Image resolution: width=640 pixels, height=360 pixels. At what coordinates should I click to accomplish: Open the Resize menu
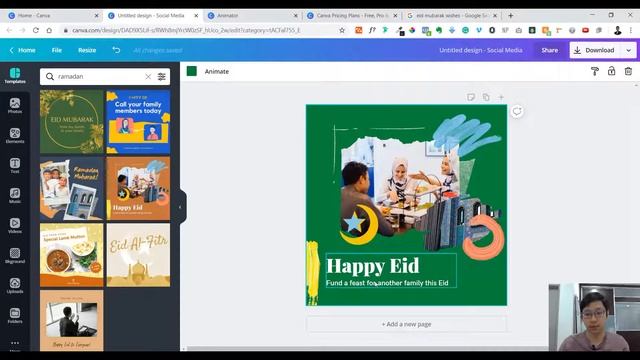pos(87,50)
